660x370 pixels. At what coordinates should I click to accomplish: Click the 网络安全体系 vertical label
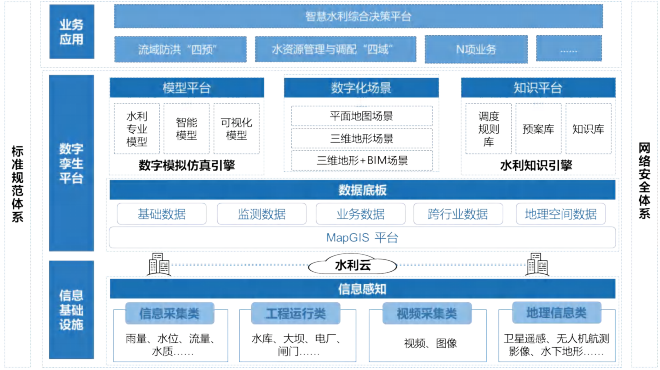pyautogui.click(x=644, y=180)
